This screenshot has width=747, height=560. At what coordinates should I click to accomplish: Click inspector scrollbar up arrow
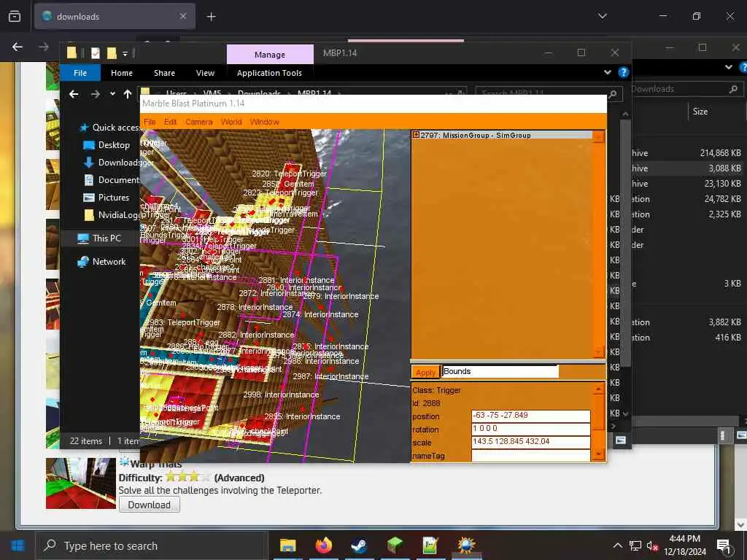pos(598,389)
